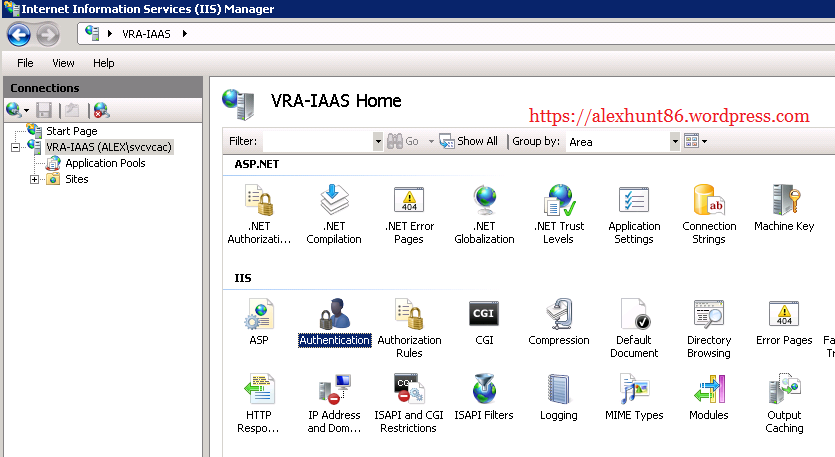
Task: Click the server icon in address bar
Action: coord(92,33)
